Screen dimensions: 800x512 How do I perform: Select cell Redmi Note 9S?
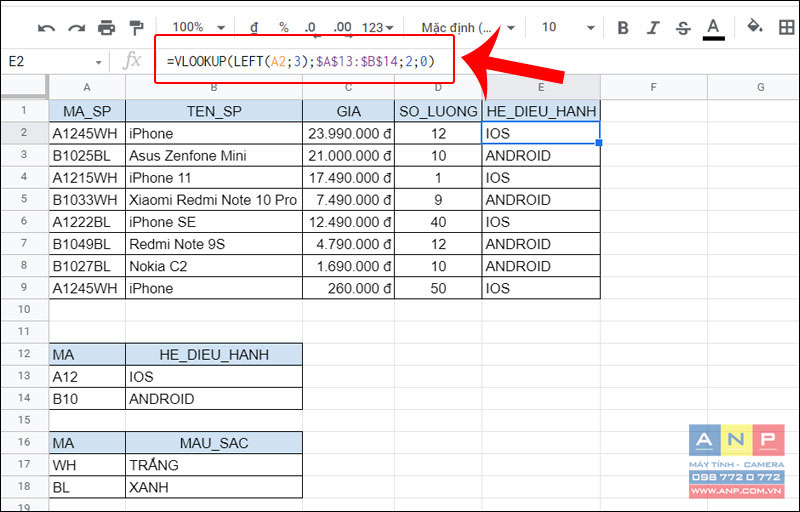point(214,244)
